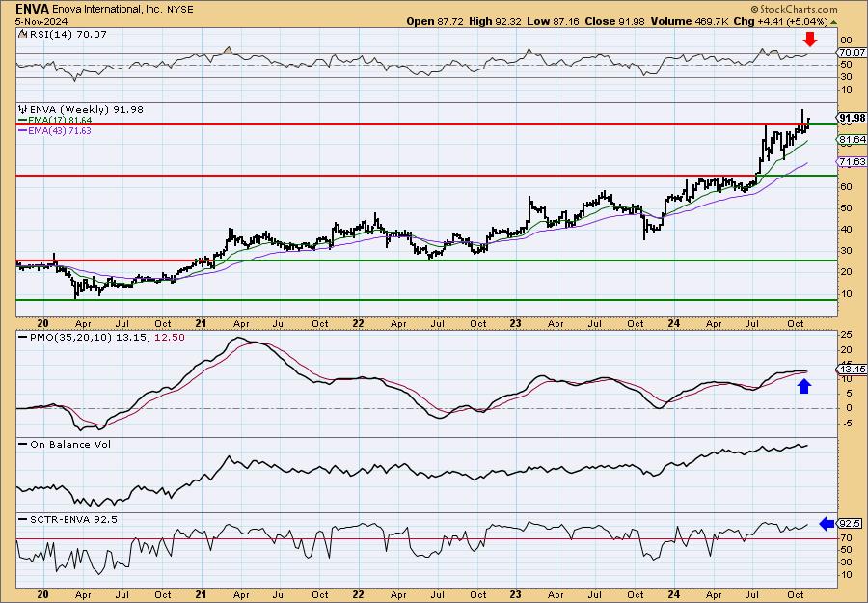Click the RSI(14) 70.07 panel label
Viewport: 868px width, 603px height.
click(x=67, y=34)
